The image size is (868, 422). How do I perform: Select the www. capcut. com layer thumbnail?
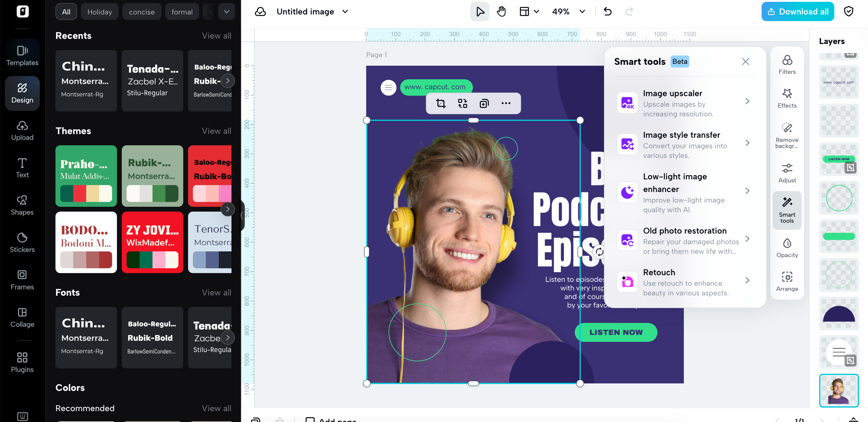[839, 82]
